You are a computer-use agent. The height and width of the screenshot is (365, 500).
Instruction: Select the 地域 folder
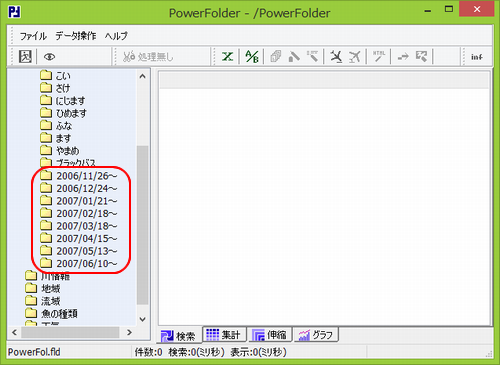pos(43,288)
